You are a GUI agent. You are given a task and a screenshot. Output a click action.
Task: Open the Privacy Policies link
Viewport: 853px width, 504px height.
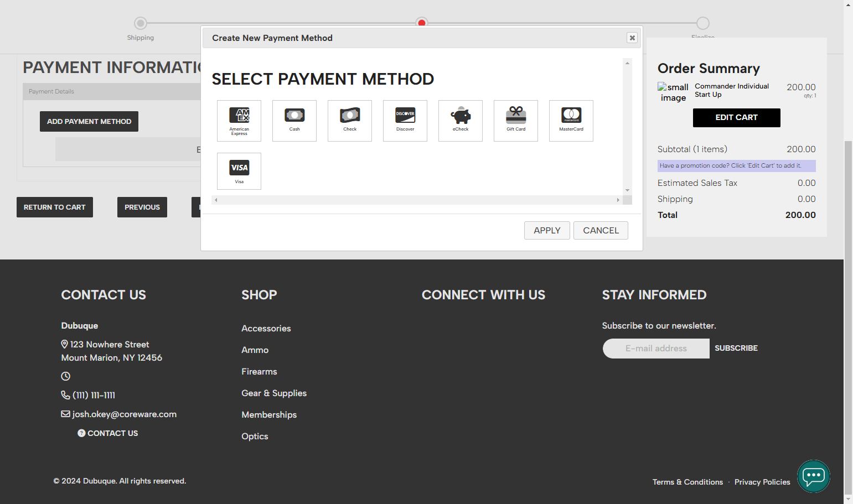[762, 482]
